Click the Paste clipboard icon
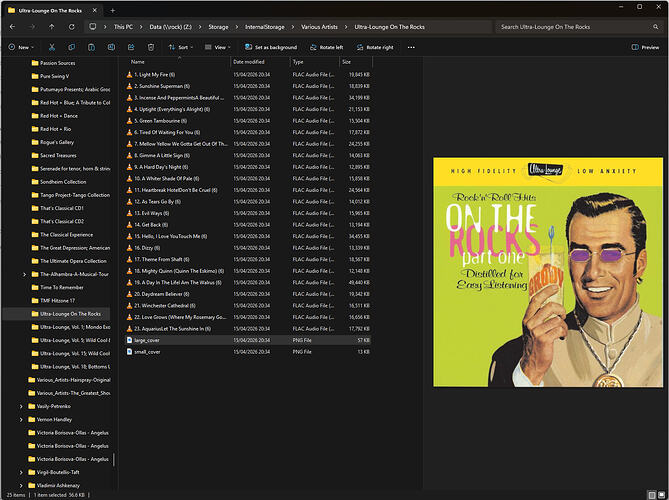Viewport: 669px width, 500px height. coord(91,47)
